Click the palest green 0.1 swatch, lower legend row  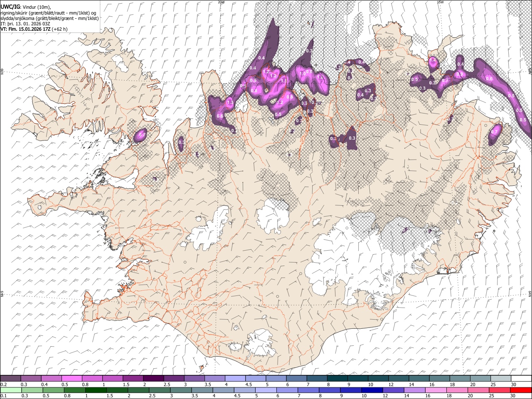(11, 390)
